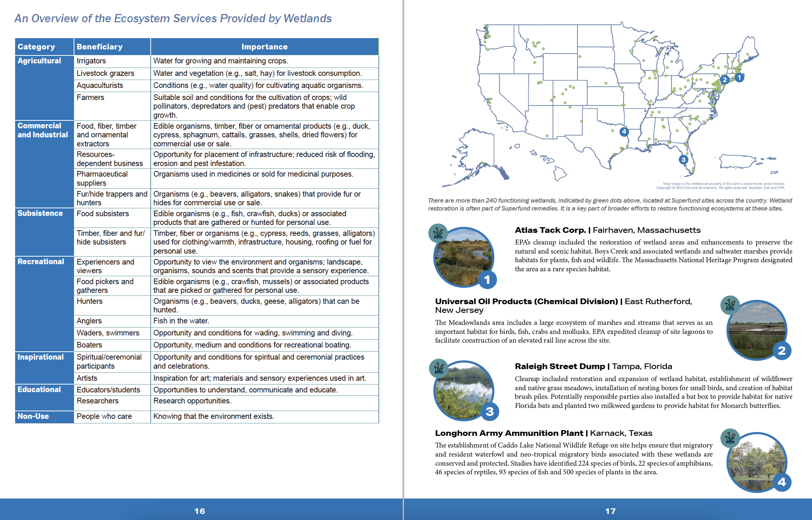The width and height of the screenshot is (812, 520).
Task: Click the Raleigh Street Dump heading
Action: click(593, 366)
